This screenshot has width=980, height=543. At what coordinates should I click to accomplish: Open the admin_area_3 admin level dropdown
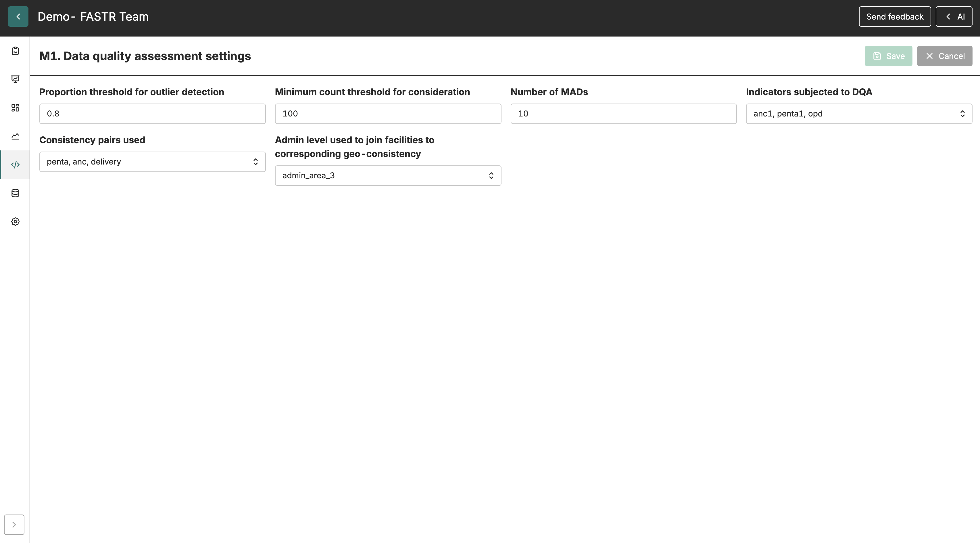click(388, 175)
